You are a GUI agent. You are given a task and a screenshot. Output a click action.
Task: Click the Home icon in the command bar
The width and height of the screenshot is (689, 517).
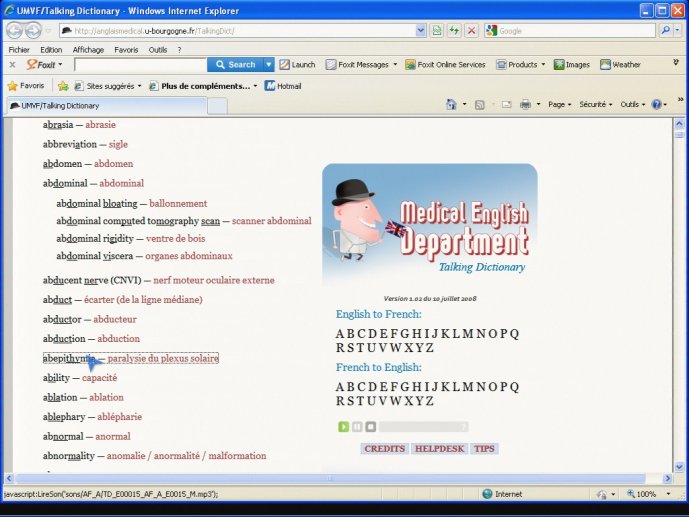coord(451,104)
